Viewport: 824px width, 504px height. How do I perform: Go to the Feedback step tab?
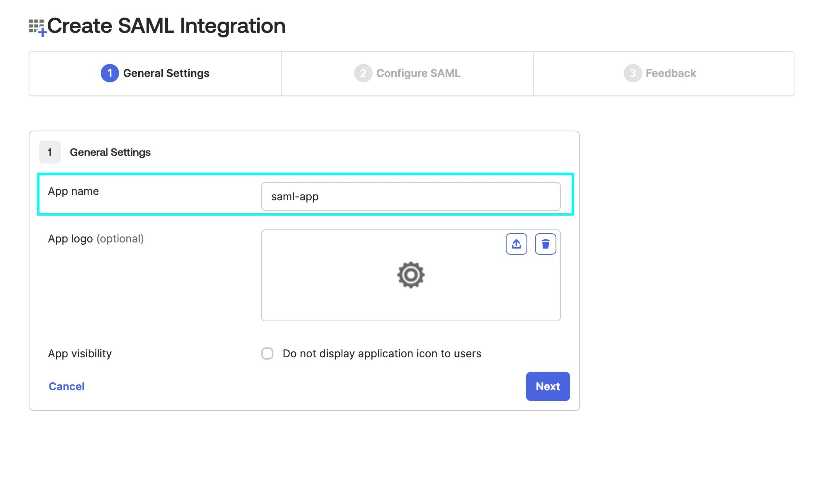point(664,74)
